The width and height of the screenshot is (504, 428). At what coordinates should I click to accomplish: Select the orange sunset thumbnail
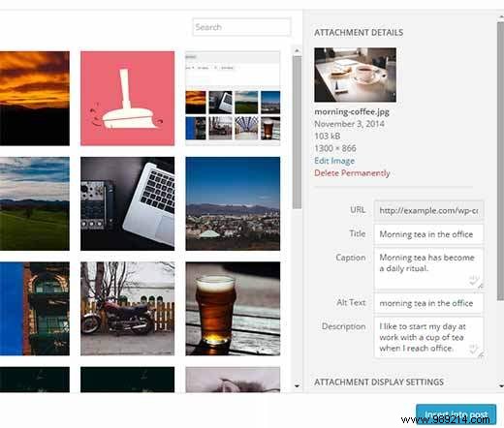(x=35, y=99)
